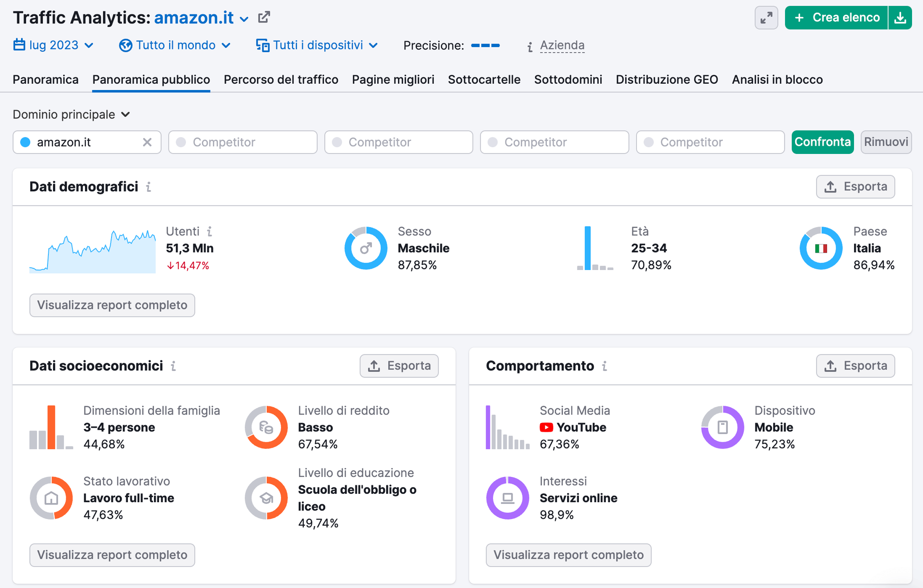Screen dimensions: 923x588
Task: Click the Interessi laptop donut icon
Action: coord(508,498)
